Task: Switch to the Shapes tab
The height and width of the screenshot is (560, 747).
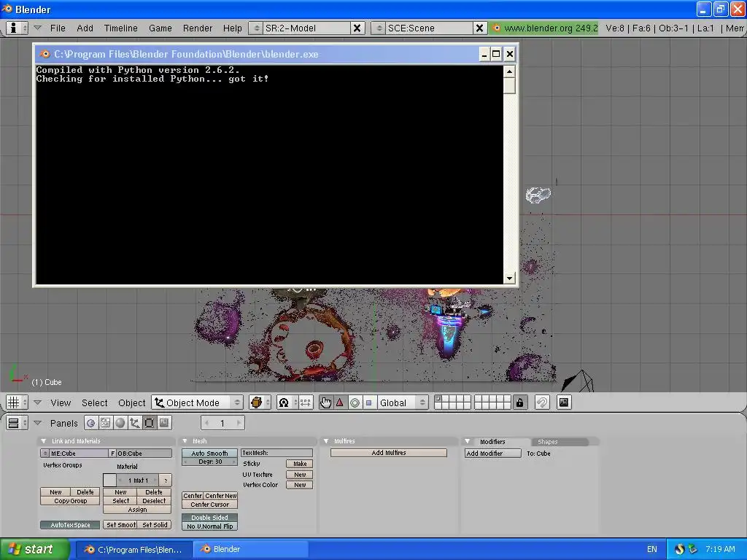Action: tap(559, 442)
